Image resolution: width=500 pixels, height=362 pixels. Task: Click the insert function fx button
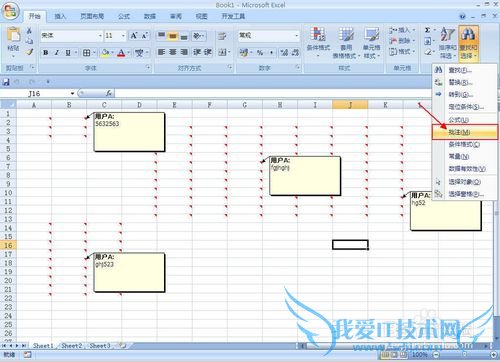point(109,94)
